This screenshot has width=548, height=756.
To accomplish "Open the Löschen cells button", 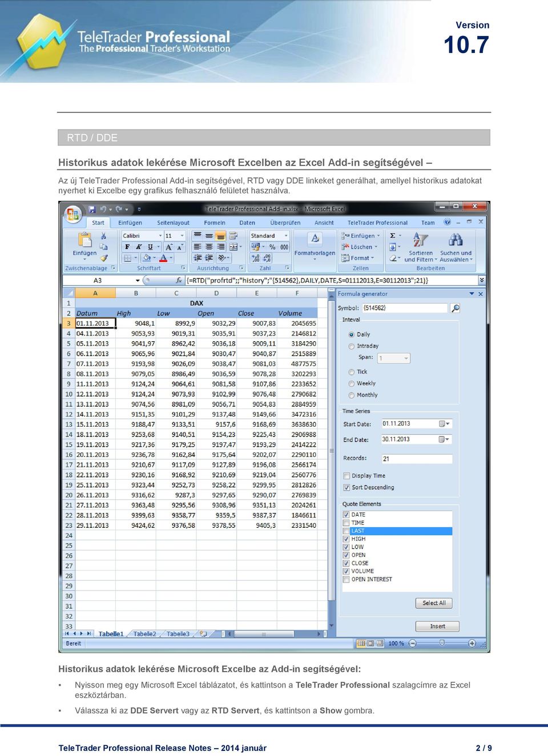I will (x=360, y=247).
